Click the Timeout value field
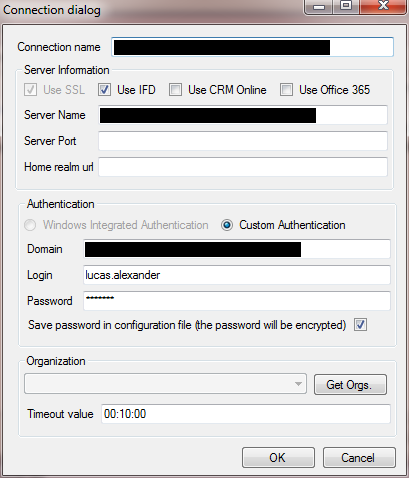409x478 pixels. tap(246, 414)
